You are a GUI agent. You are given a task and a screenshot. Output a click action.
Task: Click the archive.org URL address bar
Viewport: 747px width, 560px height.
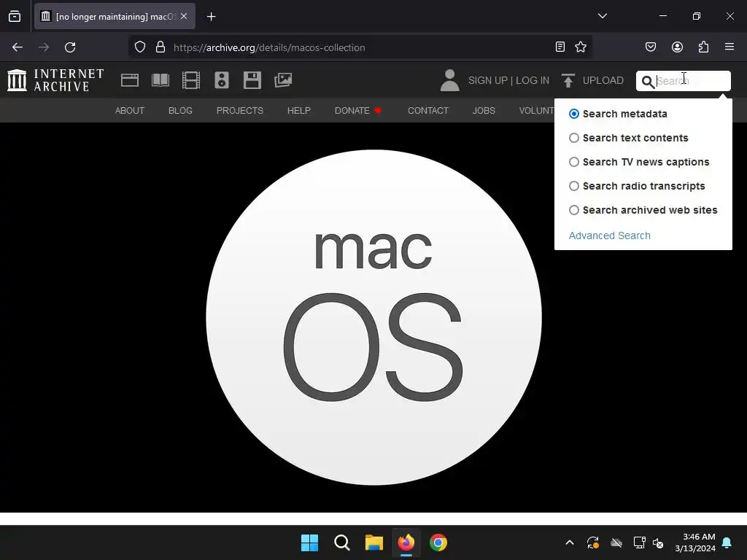[x=362, y=47]
